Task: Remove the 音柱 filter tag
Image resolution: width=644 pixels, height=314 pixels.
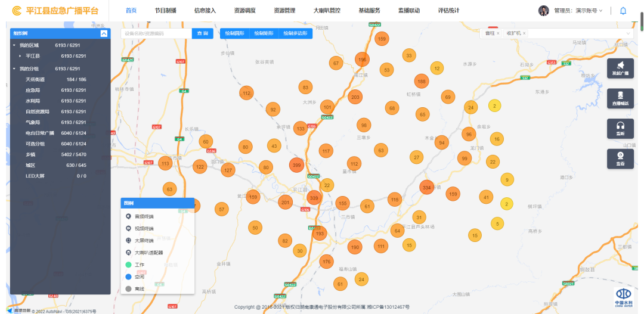Action: coord(498,33)
